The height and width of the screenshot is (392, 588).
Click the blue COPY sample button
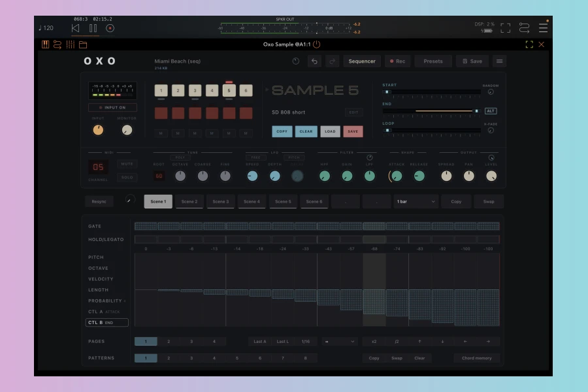pos(282,131)
